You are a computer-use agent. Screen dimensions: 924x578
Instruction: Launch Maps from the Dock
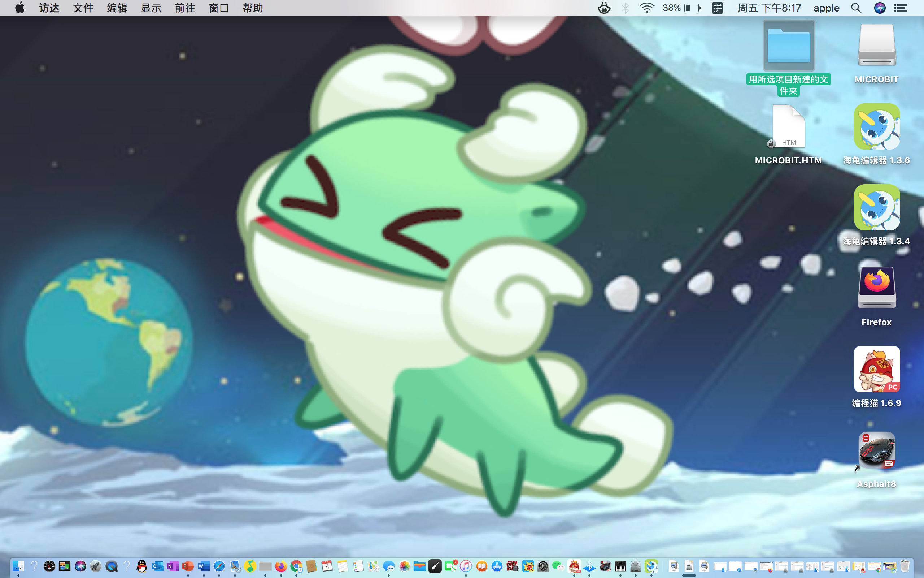(x=374, y=566)
